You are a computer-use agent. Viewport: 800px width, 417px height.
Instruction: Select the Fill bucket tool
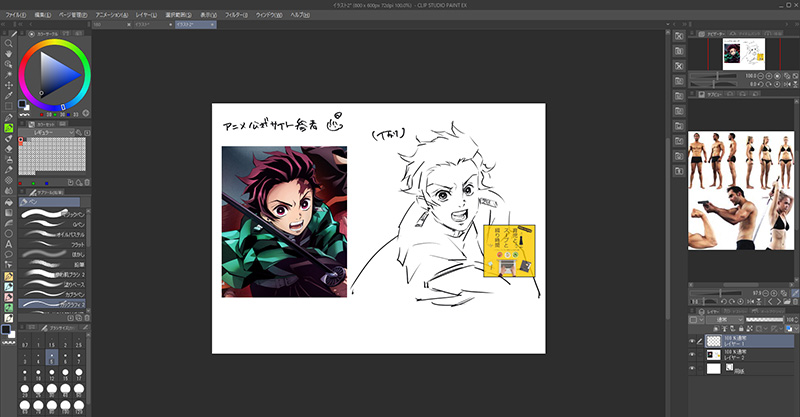(x=9, y=202)
